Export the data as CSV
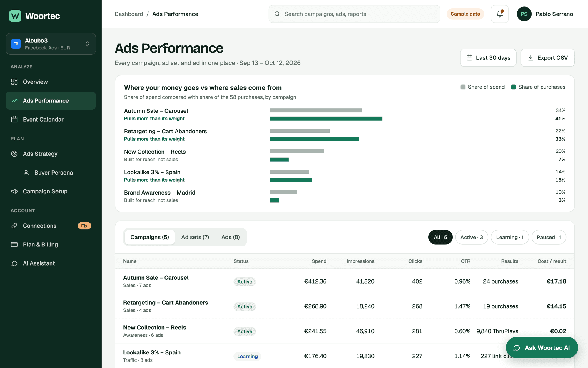 pyautogui.click(x=547, y=58)
